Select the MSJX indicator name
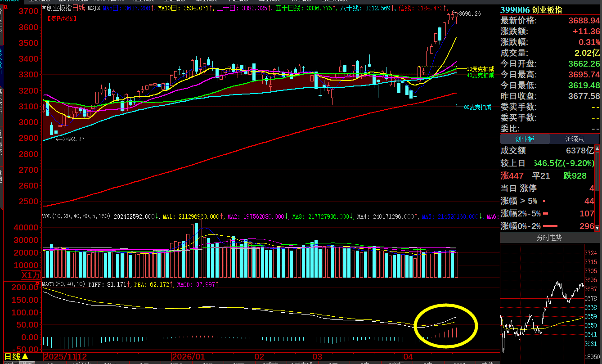The image size is (602, 364). 94,8
